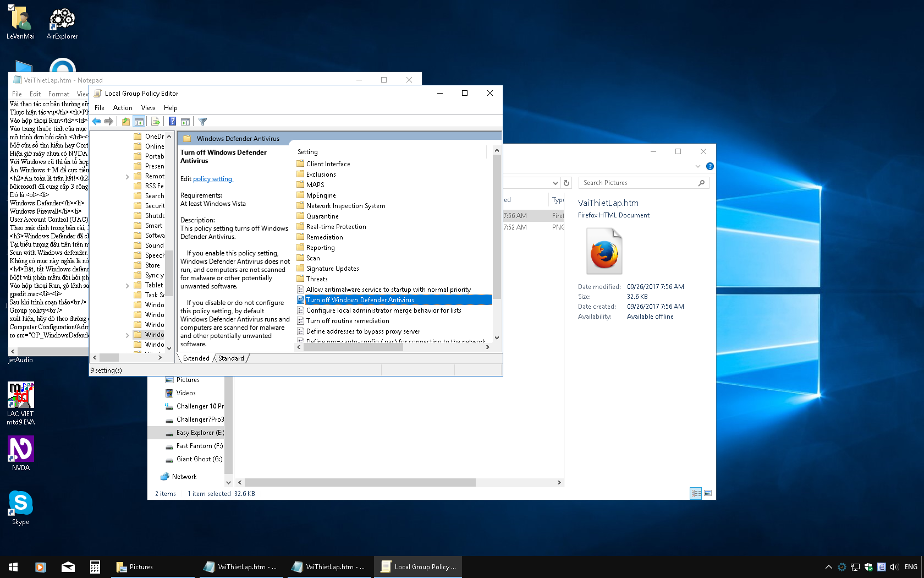Click the Windows Media Player taskbar icon
Image resolution: width=924 pixels, height=578 pixels.
[40, 566]
